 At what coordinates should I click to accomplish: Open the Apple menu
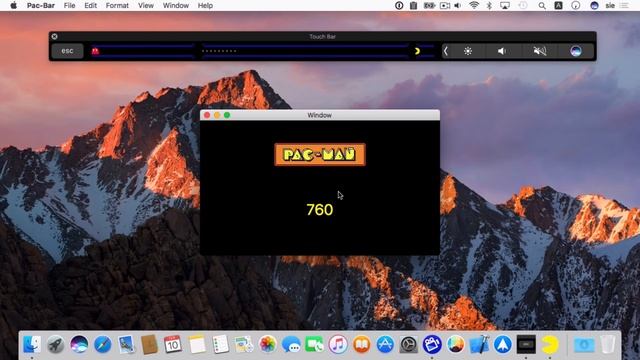click(13, 5)
